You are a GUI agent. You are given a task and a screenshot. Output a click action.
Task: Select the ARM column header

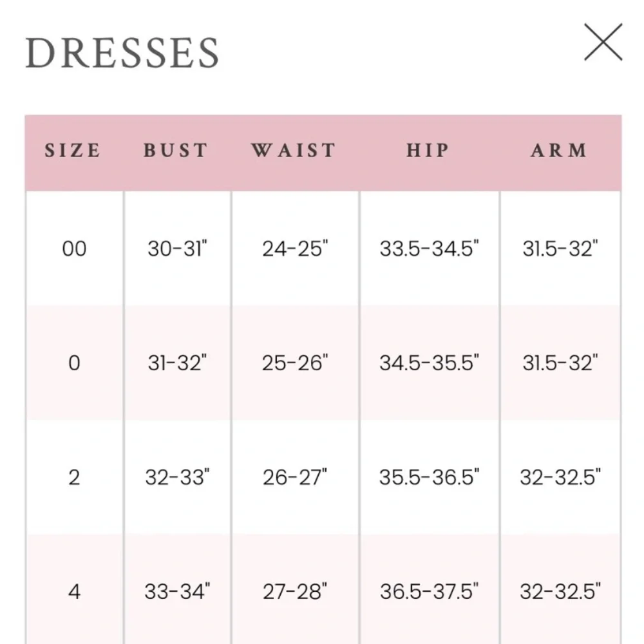[560, 150]
